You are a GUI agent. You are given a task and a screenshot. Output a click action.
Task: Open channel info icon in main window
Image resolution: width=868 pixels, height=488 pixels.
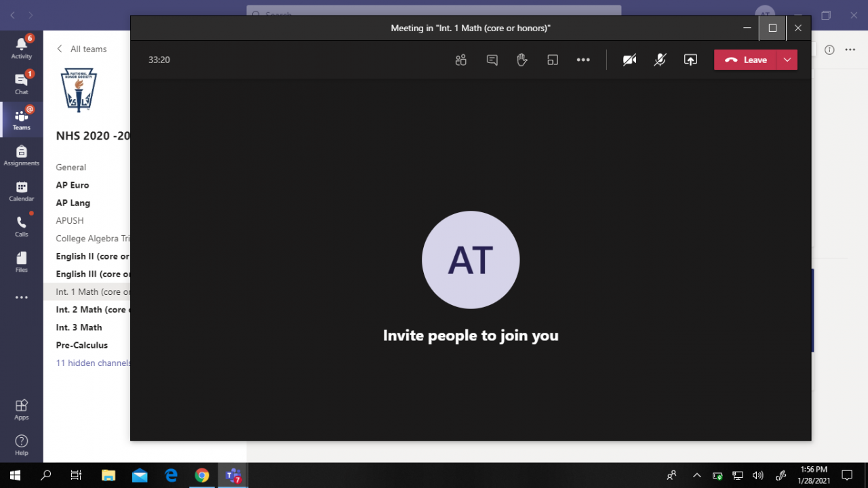[x=829, y=49]
